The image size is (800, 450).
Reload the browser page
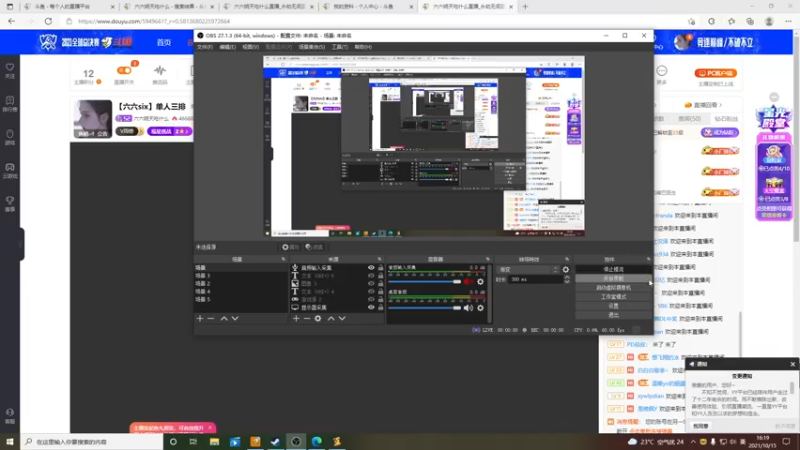(x=48, y=21)
